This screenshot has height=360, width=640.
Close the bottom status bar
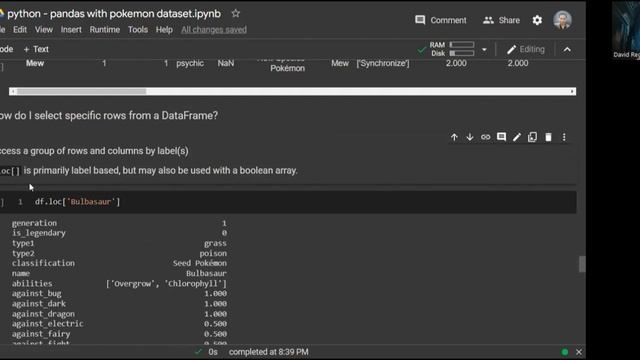click(579, 352)
